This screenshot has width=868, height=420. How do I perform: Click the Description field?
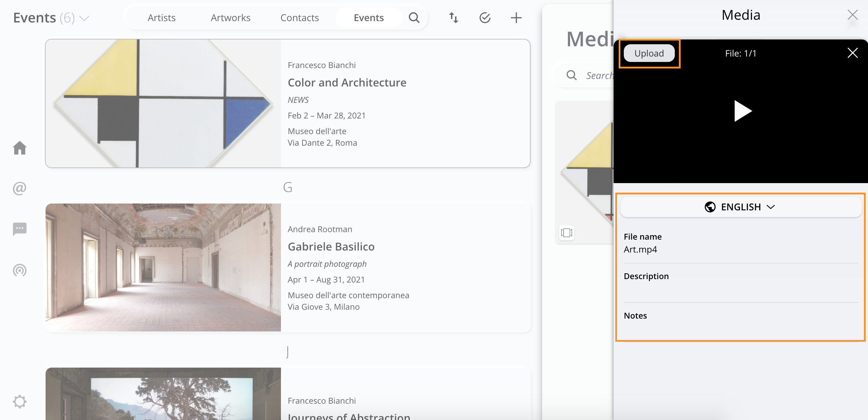(740, 289)
